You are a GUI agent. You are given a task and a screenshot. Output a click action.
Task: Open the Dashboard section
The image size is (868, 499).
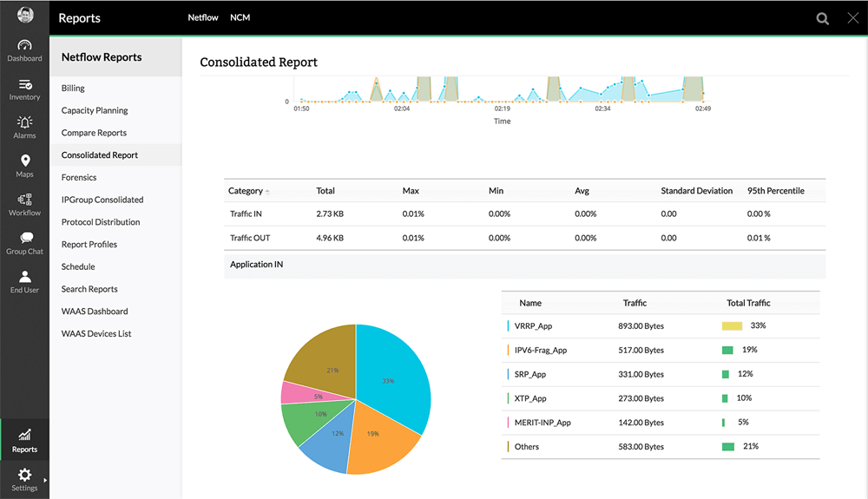pyautogui.click(x=24, y=51)
